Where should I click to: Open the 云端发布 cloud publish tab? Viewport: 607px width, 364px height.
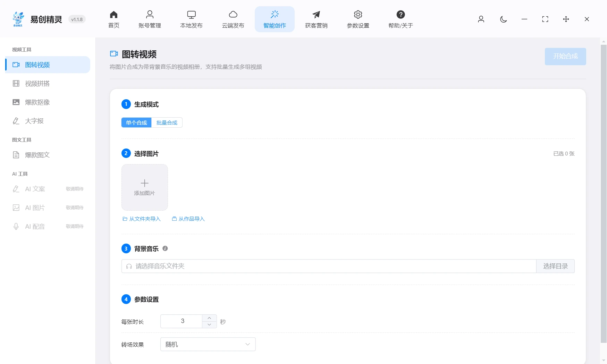pos(233,19)
